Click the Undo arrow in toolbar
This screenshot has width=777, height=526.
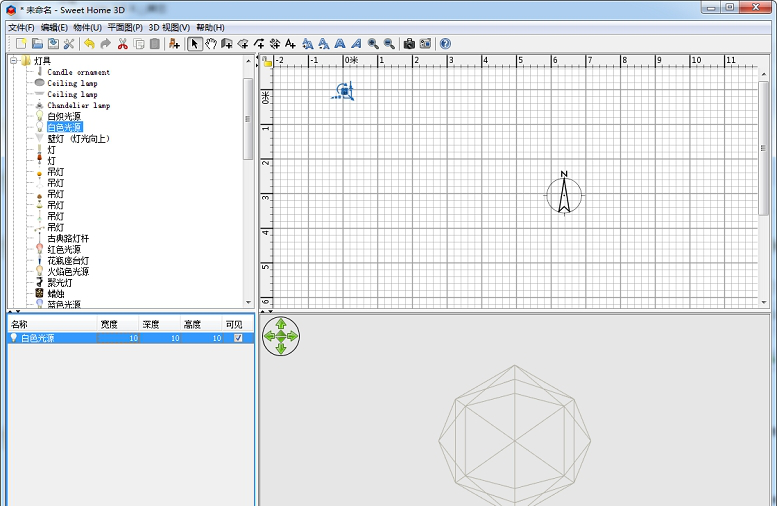89,44
